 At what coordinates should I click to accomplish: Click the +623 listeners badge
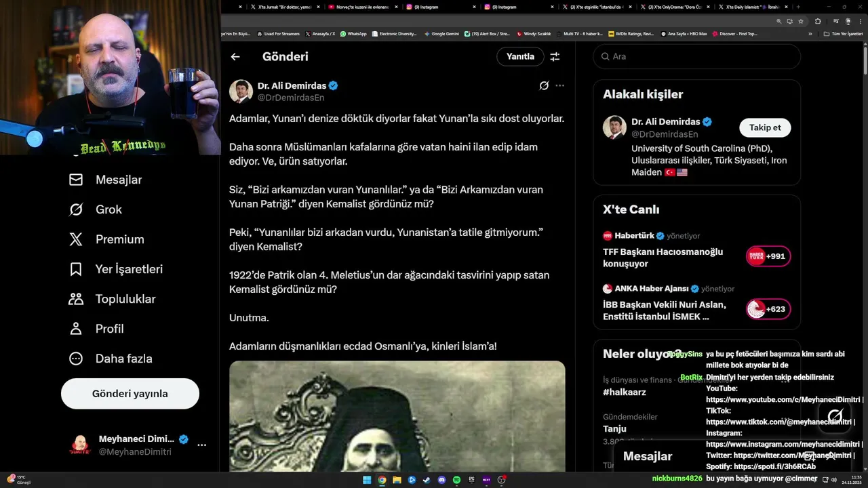pyautogui.click(x=768, y=309)
